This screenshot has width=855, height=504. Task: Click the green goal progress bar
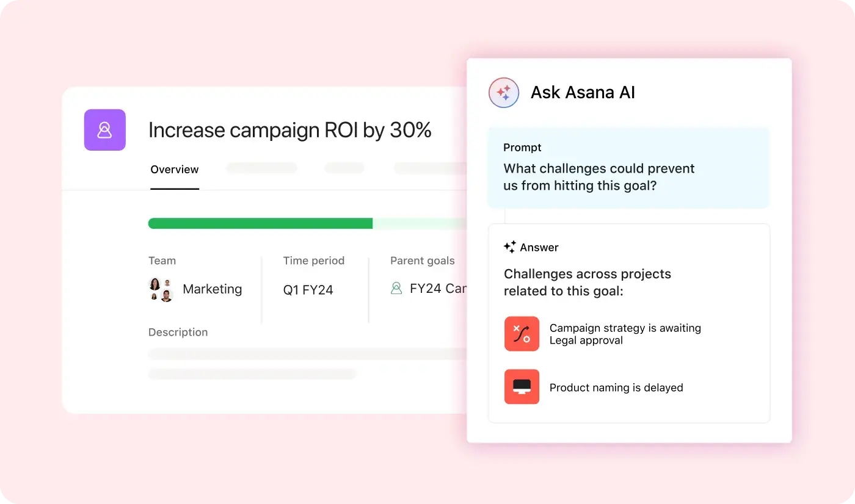(x=260, y=223)
